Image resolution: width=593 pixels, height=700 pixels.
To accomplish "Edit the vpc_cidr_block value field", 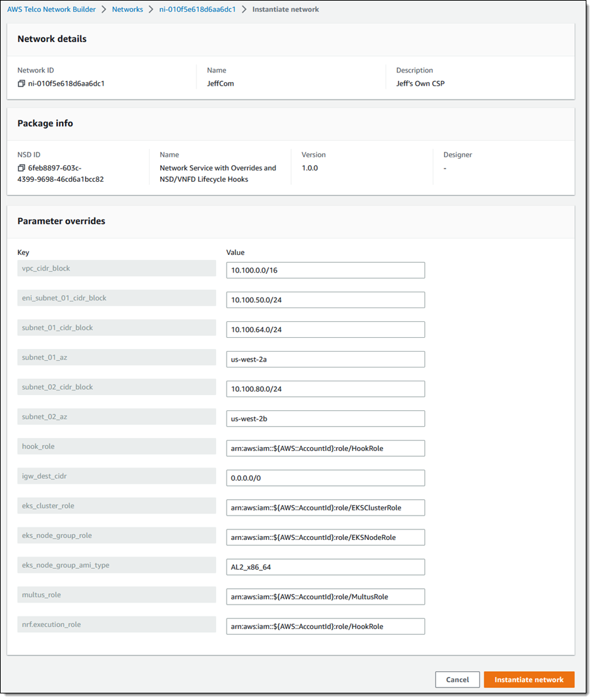I will pyautogui.click(x=325, y=270).
